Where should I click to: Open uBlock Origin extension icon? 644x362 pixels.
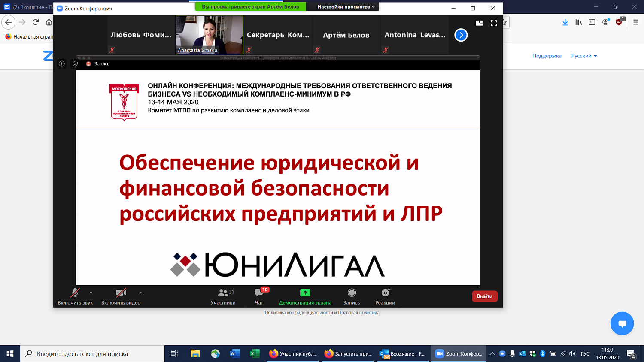pyautogui.click(x=620, y=22)
